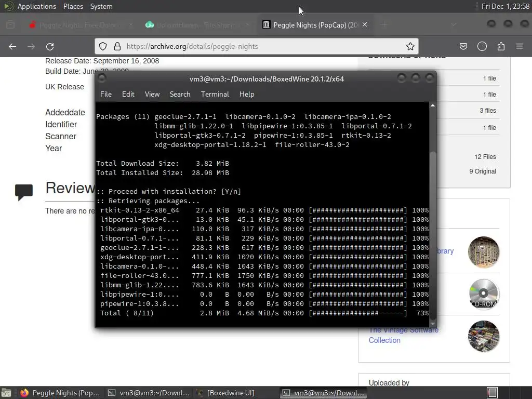Click the UK Release text
This screenshot has width=532, height=399.
point(64,87)
